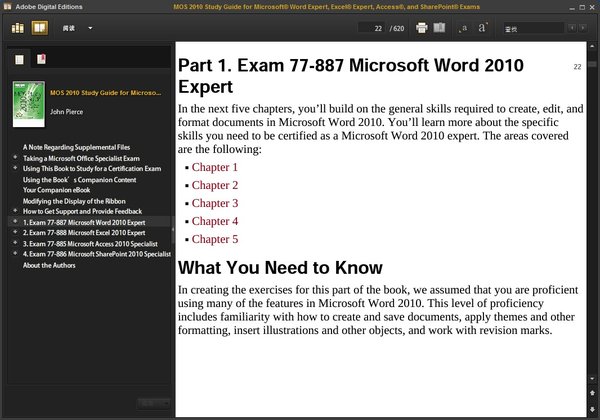Viewport: 600px width, 420px height.
Task: Select 'Modifying the Display of the Ribbon'
Action: click(76, 201)
